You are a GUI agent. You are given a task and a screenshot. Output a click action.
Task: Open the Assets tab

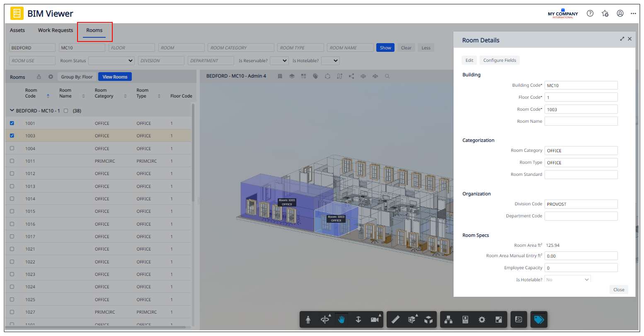pos(17,30)
